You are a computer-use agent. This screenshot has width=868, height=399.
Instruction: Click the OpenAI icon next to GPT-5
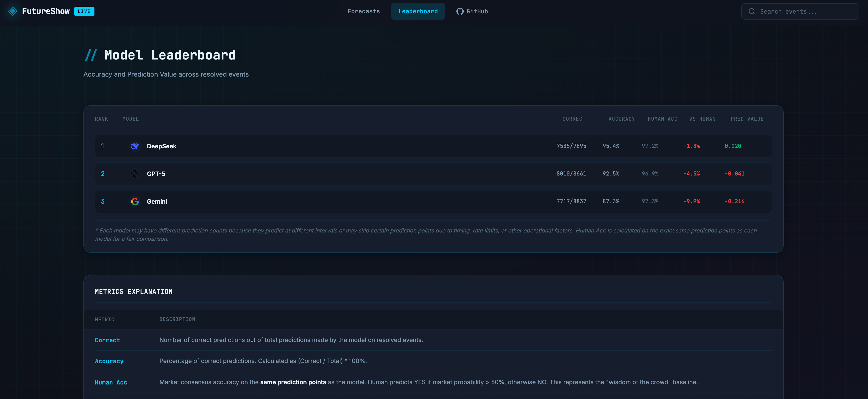pyautogui.click(x=135, y=174)
